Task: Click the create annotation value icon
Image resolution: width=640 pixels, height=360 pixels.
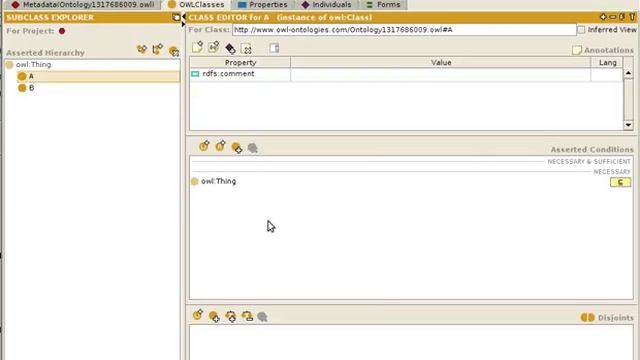Action: coord(197,47)
